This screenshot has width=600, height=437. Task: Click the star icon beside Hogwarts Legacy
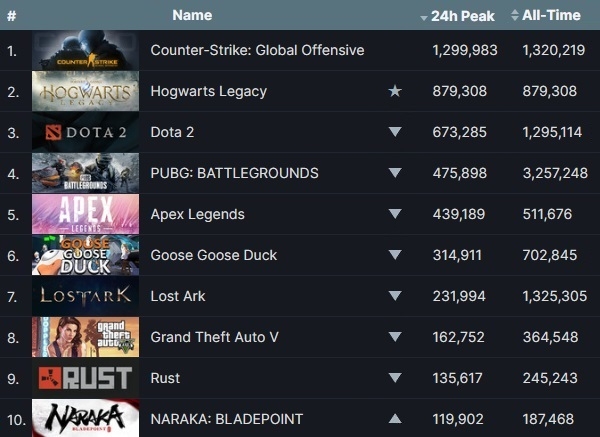pyautogui.click(x=395, y=91)
